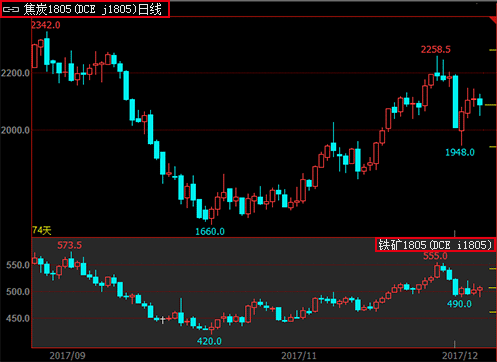
Task: Select the 铁矿1805 (DCE i1805) label
Action: pyautogui.click(x=435, y=245)
